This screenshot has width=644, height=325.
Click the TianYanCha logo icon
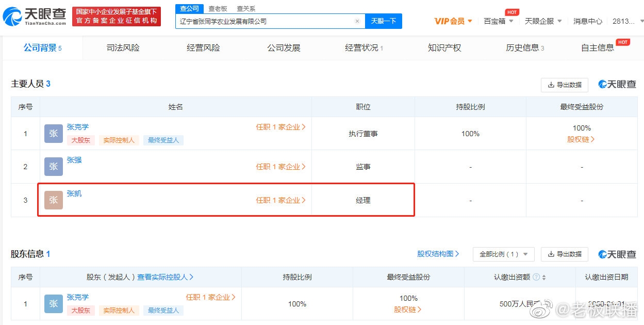(x=12, y=17)
